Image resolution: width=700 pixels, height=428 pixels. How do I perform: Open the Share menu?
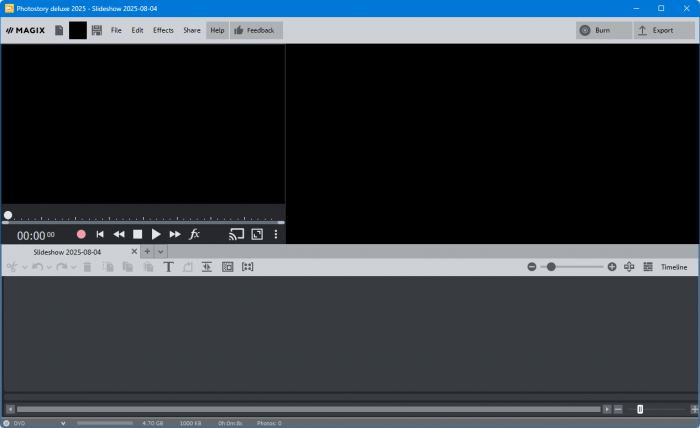tap(192, 30)
